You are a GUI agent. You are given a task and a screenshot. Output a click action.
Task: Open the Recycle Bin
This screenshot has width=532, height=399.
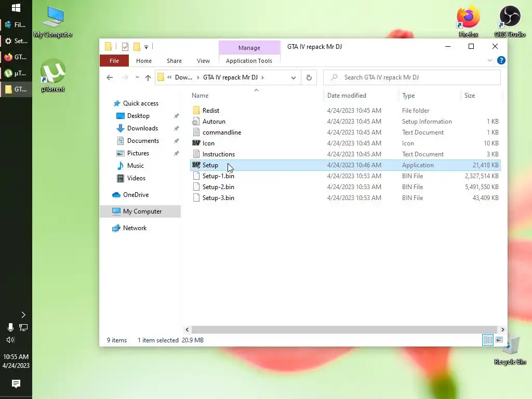click(x=510, y=350)
